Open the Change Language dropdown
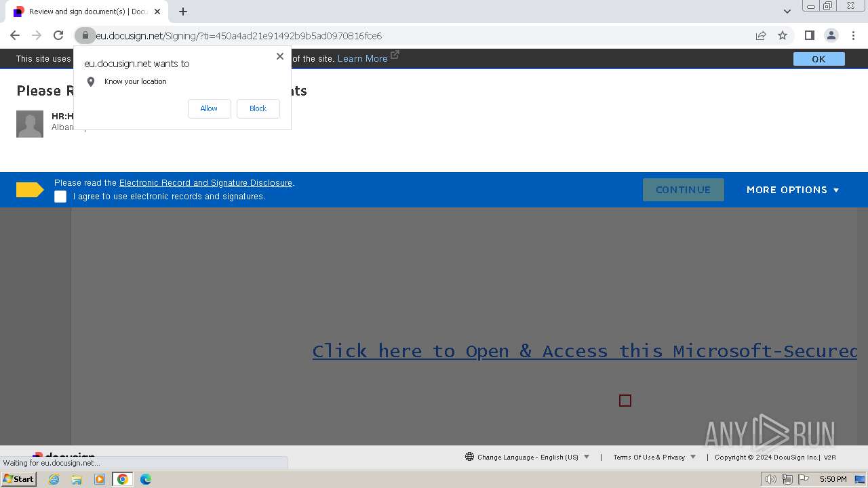 tap(533, 457)
